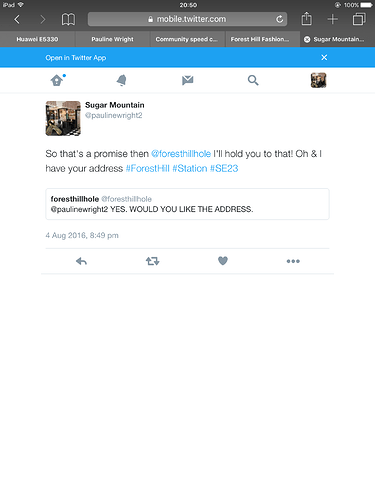Viewport: 375px width, 500px height.
Task: Open the @foresthillhole mention link
Action: click(181, 154)
